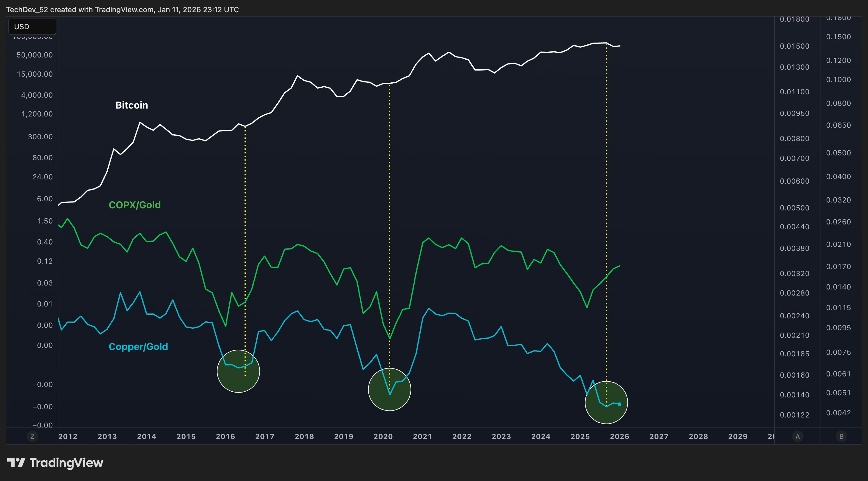This screenshot has width=868, height=481.
Task: Click the TradingView wordmark text at bottom
Action: coord(66,463)
